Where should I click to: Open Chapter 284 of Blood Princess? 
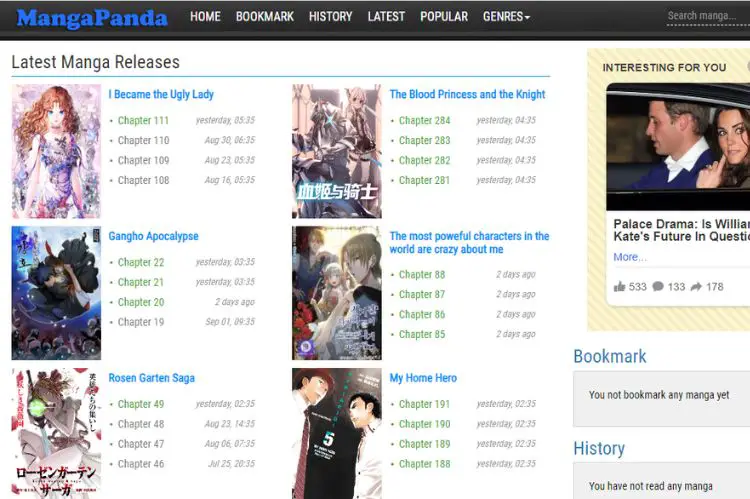click(x=425, y=121)
